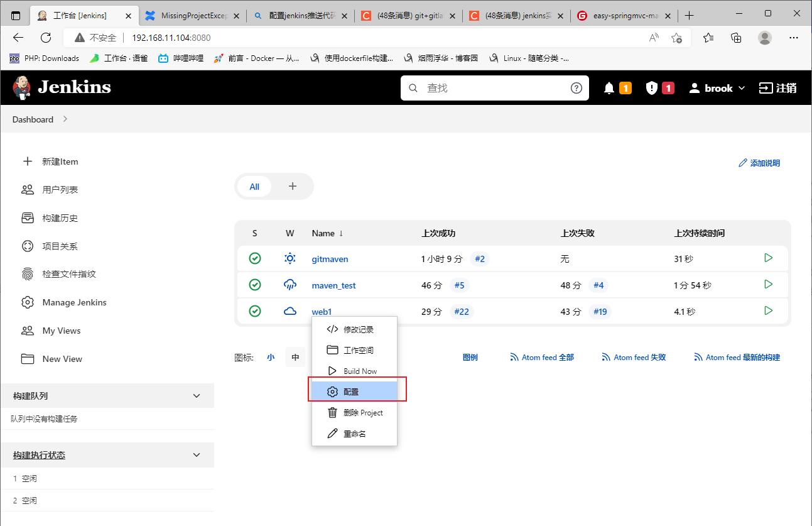812x526 pixels.
Task: Select the All view tab
Action: [254, 187]
